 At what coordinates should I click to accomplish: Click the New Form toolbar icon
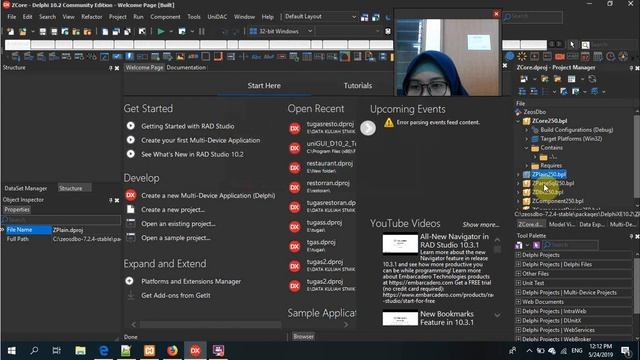coord(142,31)
